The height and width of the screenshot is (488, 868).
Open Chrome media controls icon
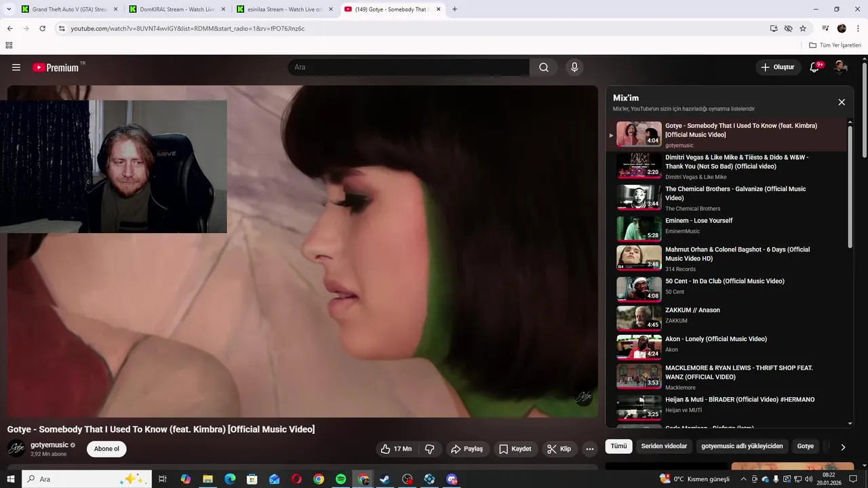[825, 28]
